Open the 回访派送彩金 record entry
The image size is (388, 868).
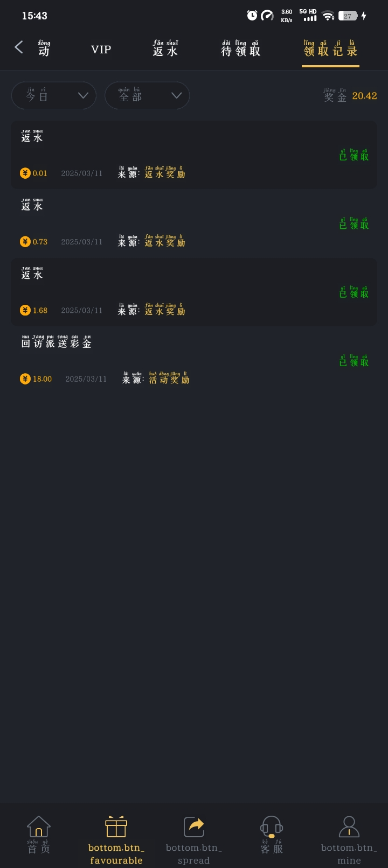pyautogui.click(x=57, y=343)
